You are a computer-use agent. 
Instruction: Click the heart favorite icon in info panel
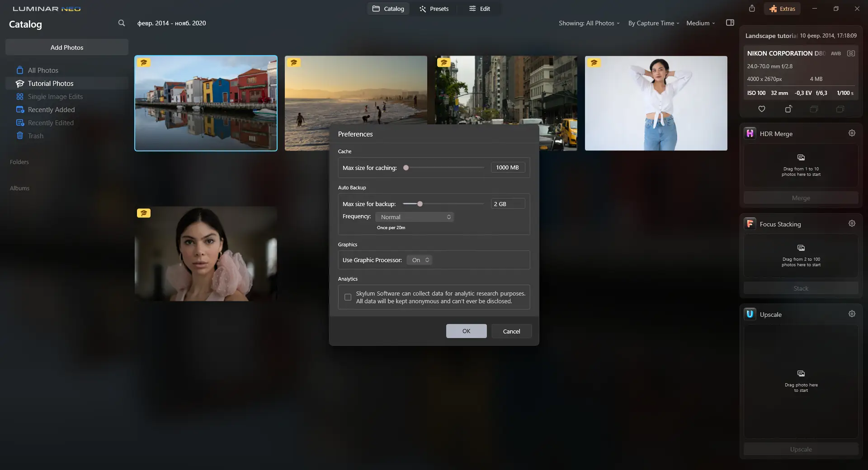tap(762, 109)
